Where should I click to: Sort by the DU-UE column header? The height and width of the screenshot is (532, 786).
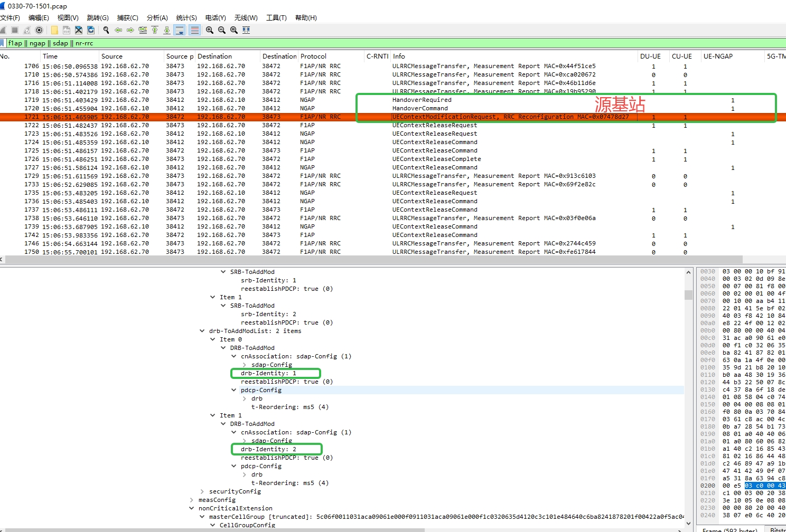[654, 56]
